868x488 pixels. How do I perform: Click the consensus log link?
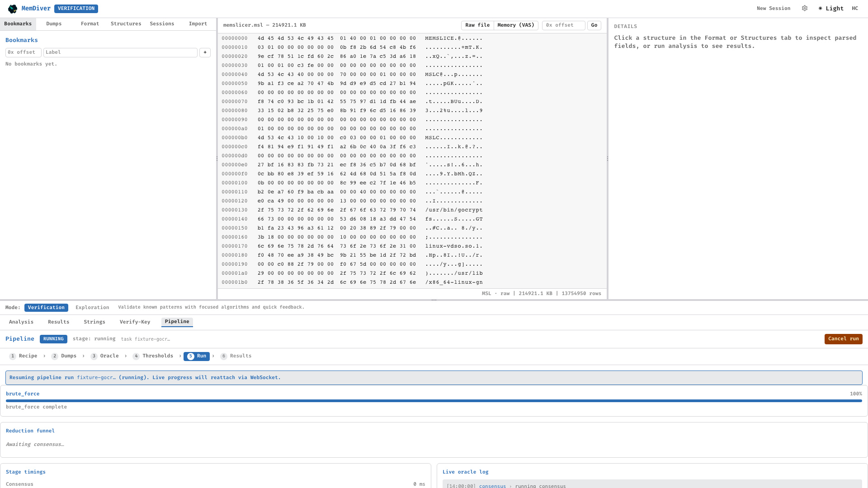[492, 486]
